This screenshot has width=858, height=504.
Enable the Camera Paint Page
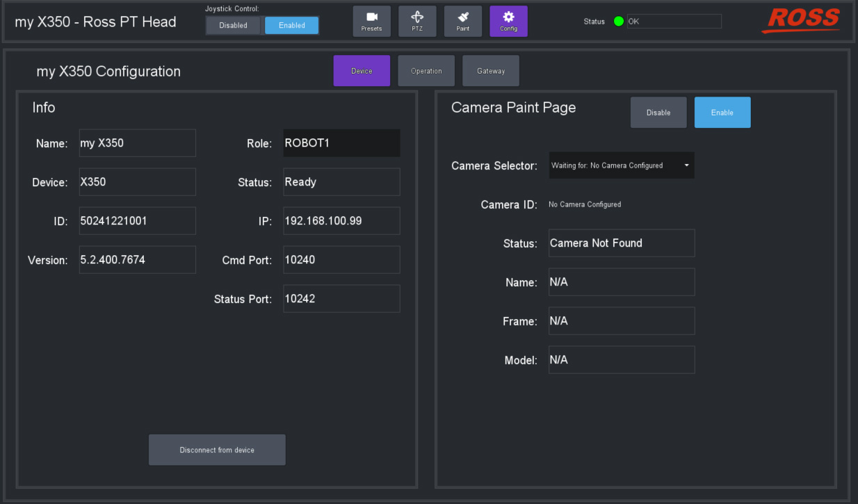722,113
